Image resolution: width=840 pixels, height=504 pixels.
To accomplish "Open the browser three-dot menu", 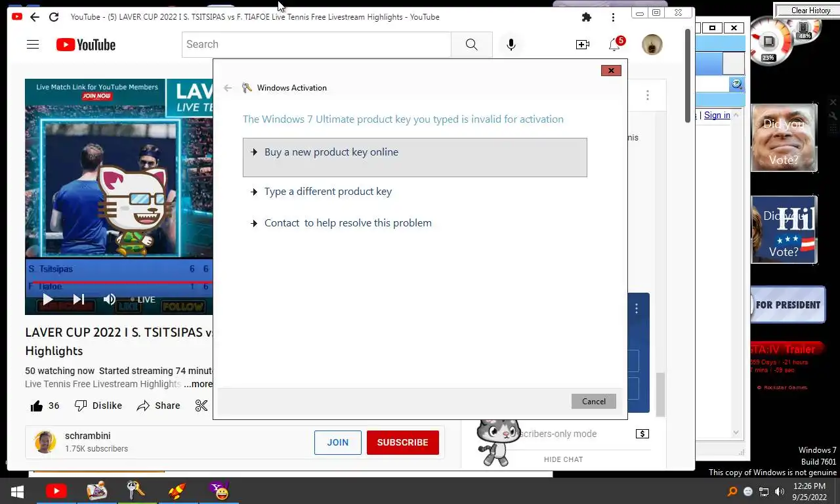I will tap(613, 17).
